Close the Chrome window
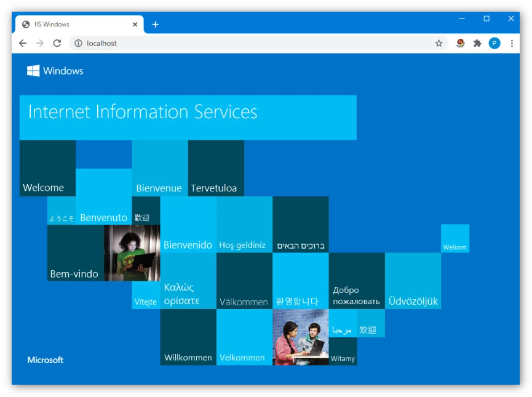 (x=511, y=18)
